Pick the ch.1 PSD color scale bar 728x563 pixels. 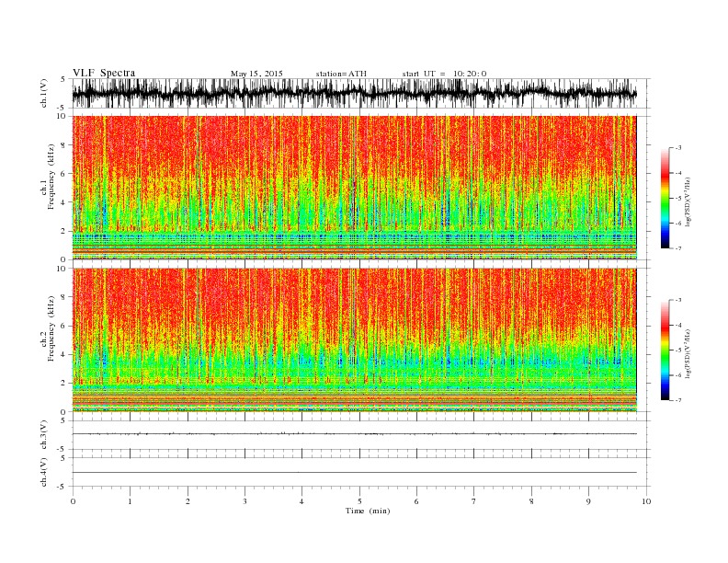(665, 198)
